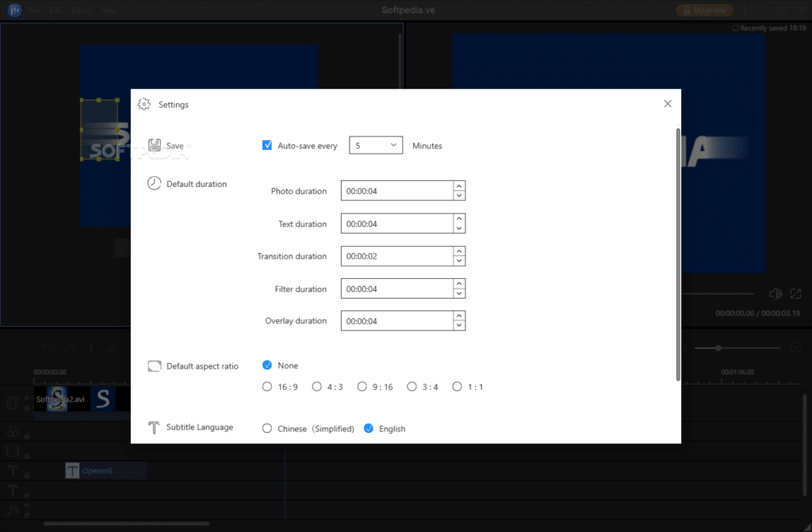
Task: Select the 16:9 aspect ratio
Action: (266, 386)
